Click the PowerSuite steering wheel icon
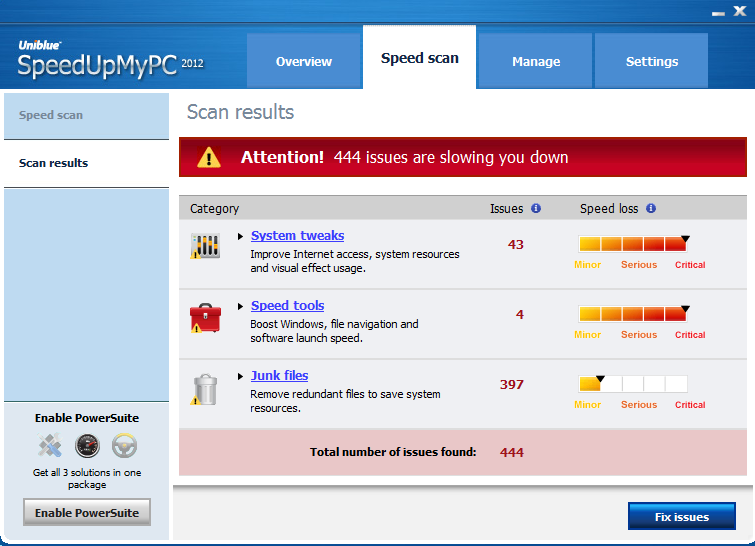Image resolution: width=755 pixels, height=546 pixels. 124,445
